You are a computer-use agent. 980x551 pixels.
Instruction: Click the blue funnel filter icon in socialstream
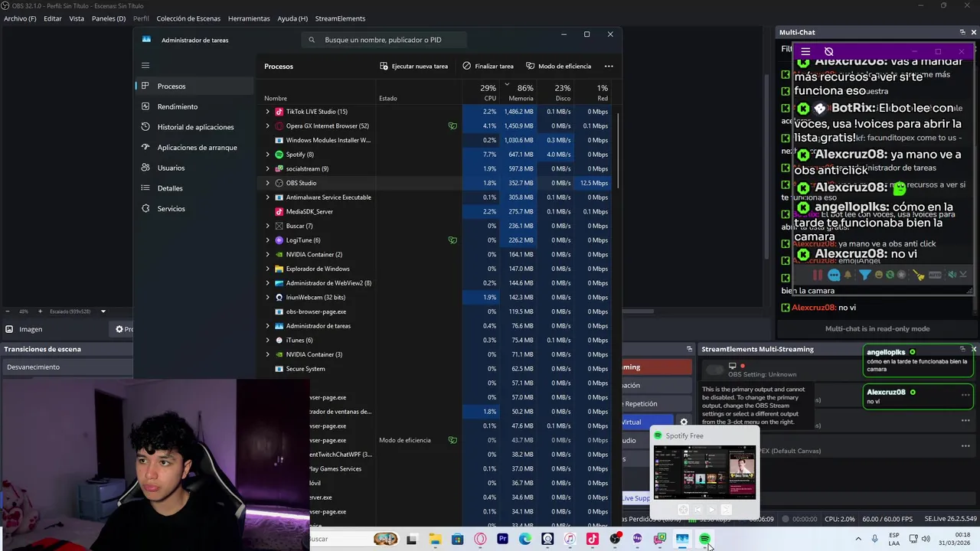(x=864, y=275)
